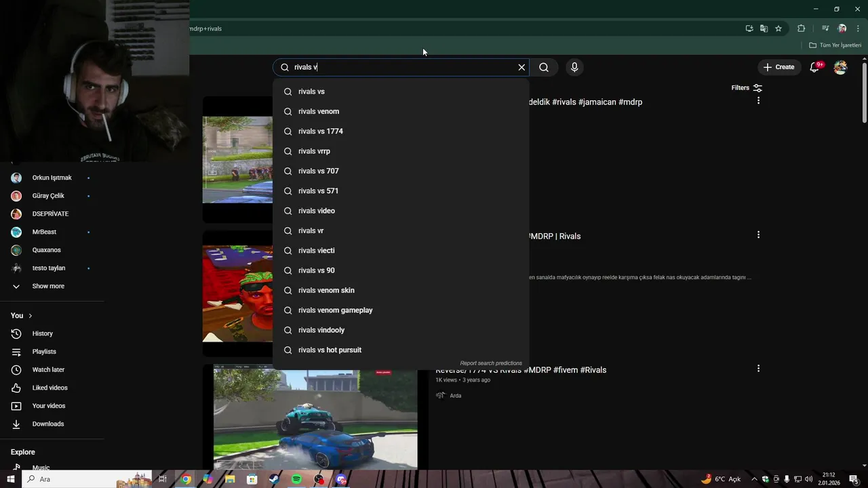The height and width of the screenshot is (488, 868).
Task: Open Tüm Yer İşaretleri bookmarks folder
Action: coord(835,45)
